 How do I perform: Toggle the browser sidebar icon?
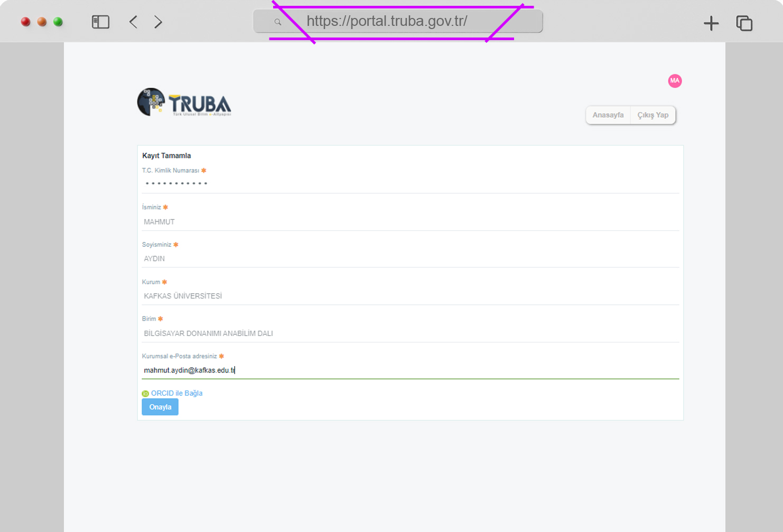coord(100,22)
